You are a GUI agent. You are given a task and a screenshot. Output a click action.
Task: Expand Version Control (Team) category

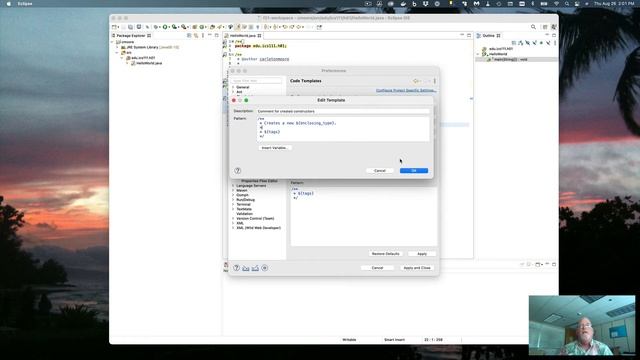tap(233, 219)
